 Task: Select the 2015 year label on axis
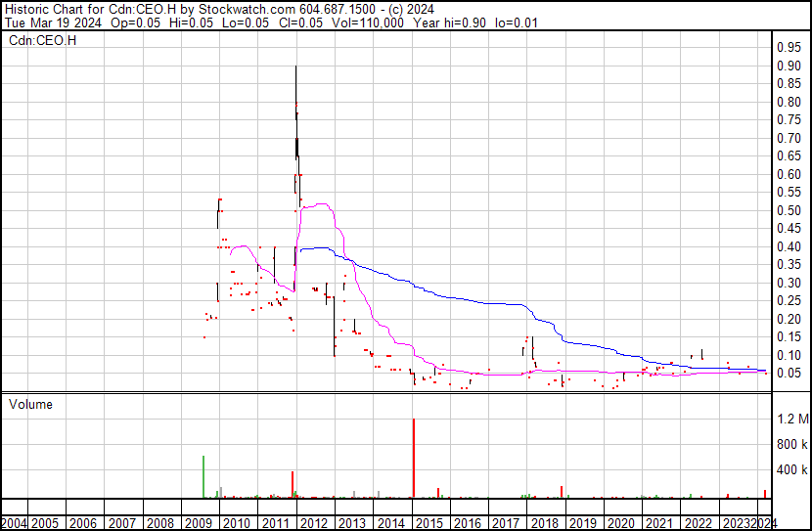(x=429, y=523)
